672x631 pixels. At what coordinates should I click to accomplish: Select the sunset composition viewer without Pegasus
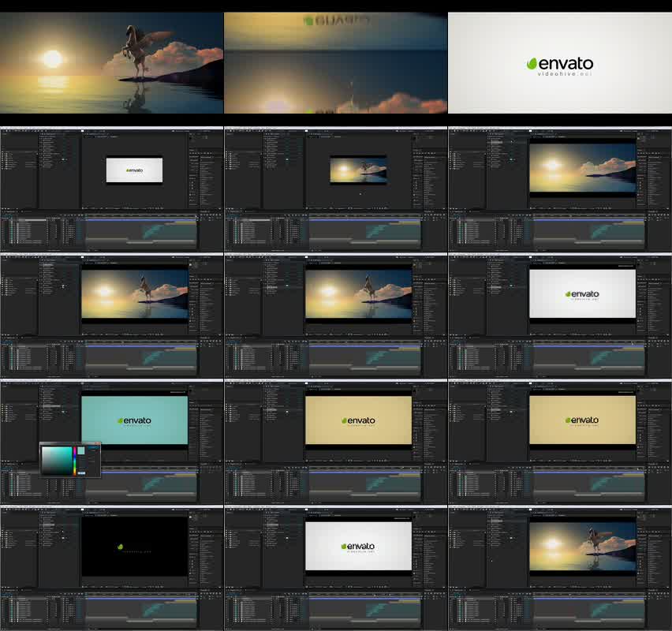(582, 168)
